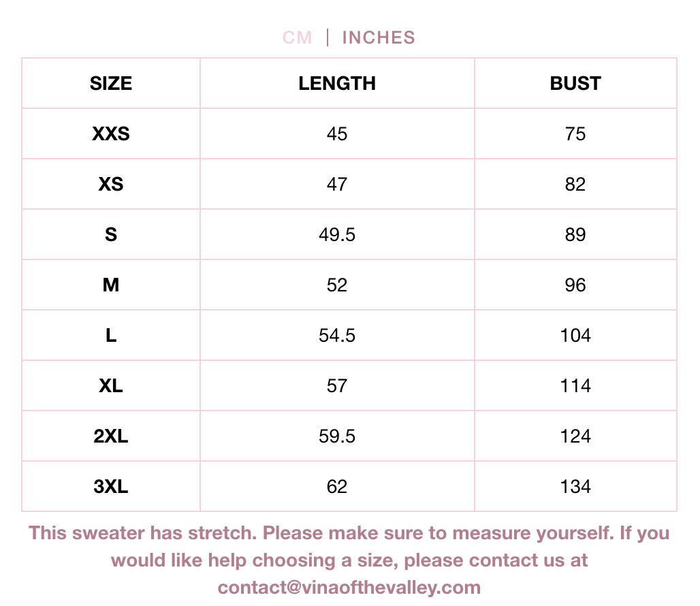Image resolution: width=700 pixels, height=606 pixels.
Task: Select the XS size row label
Action: (x=111, y=185)
